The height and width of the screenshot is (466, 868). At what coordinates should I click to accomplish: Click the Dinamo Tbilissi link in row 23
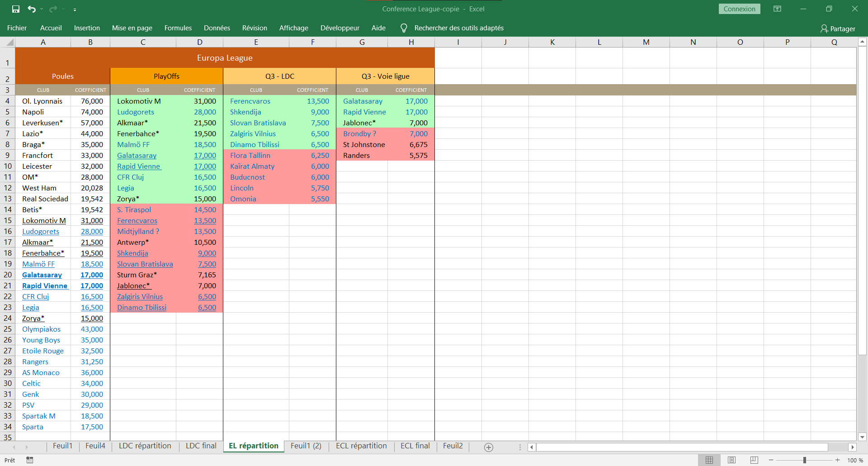pyautogui.click(x=142, y=307)
